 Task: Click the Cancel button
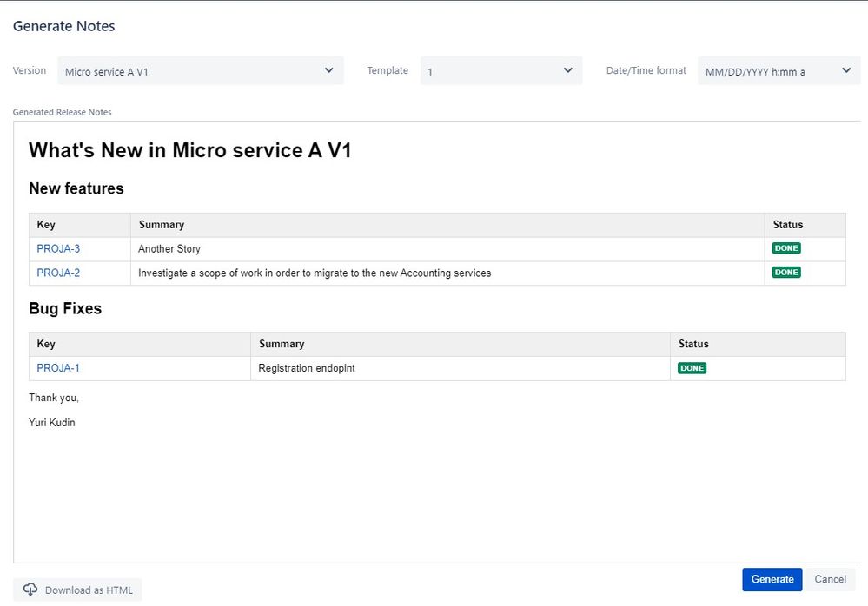[830, 579]
